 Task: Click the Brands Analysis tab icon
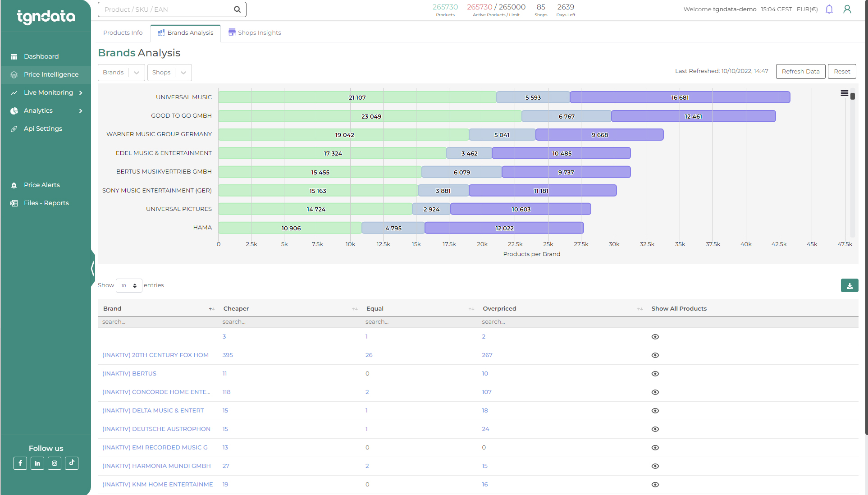161,32
